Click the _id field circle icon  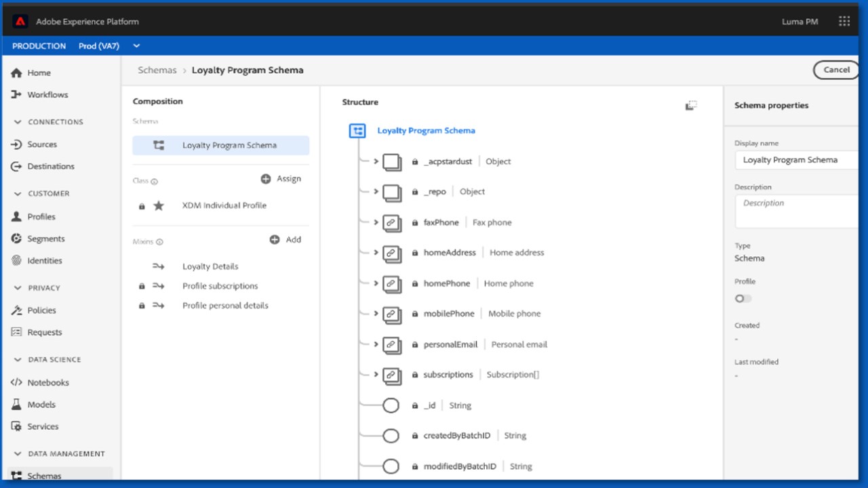pos(391,405)
